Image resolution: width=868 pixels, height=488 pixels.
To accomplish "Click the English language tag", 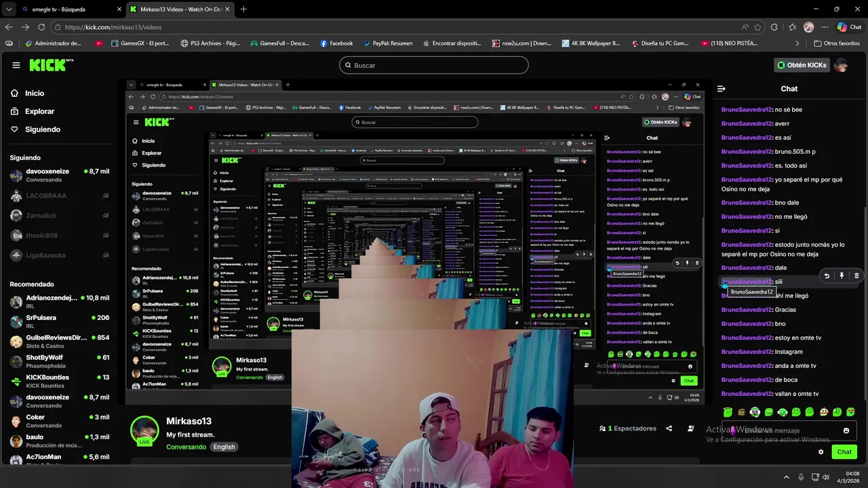I will click(224, 447).
